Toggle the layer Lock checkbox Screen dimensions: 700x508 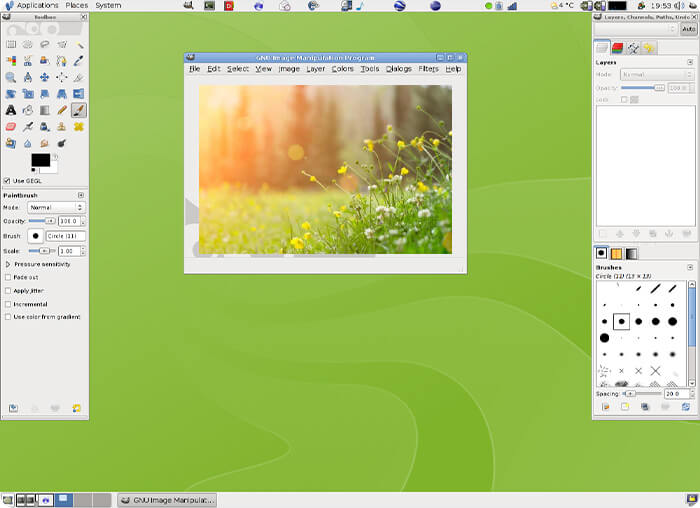[624, 100]
